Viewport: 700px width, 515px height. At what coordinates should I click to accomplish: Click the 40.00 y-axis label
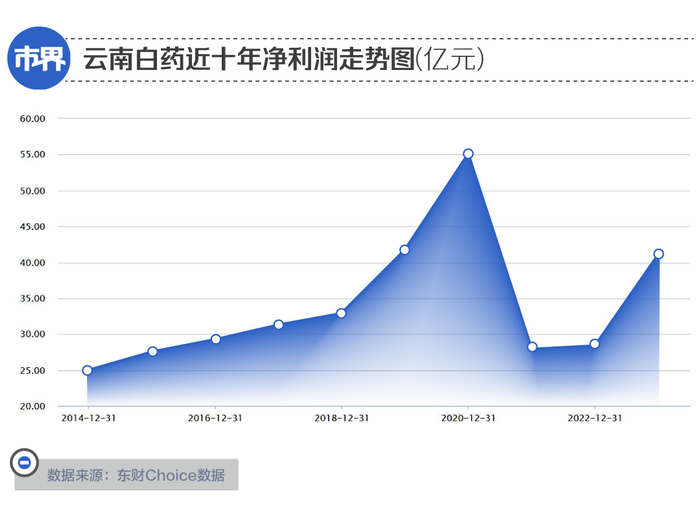point(33,263)
